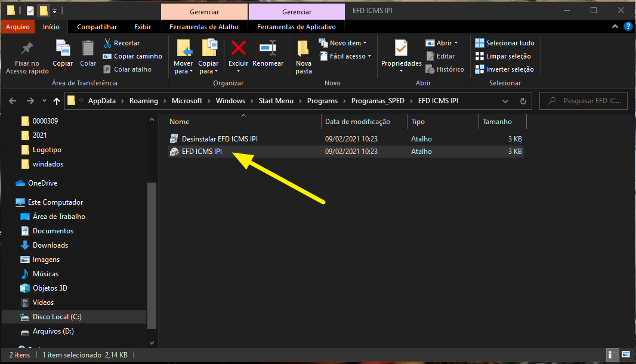The width and height of the screenshot is (636, 364).
Task: Rename the file using Renomear
Action: point(268,53)
